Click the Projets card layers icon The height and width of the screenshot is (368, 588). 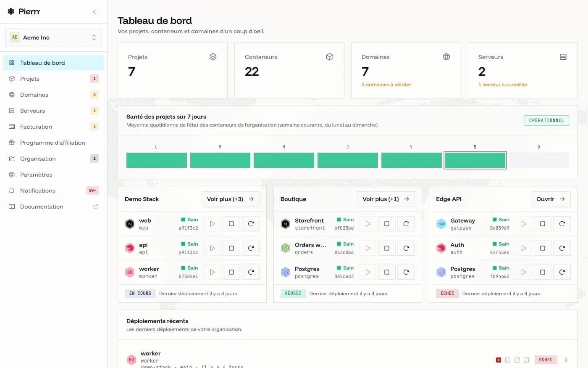pos(213,57)
